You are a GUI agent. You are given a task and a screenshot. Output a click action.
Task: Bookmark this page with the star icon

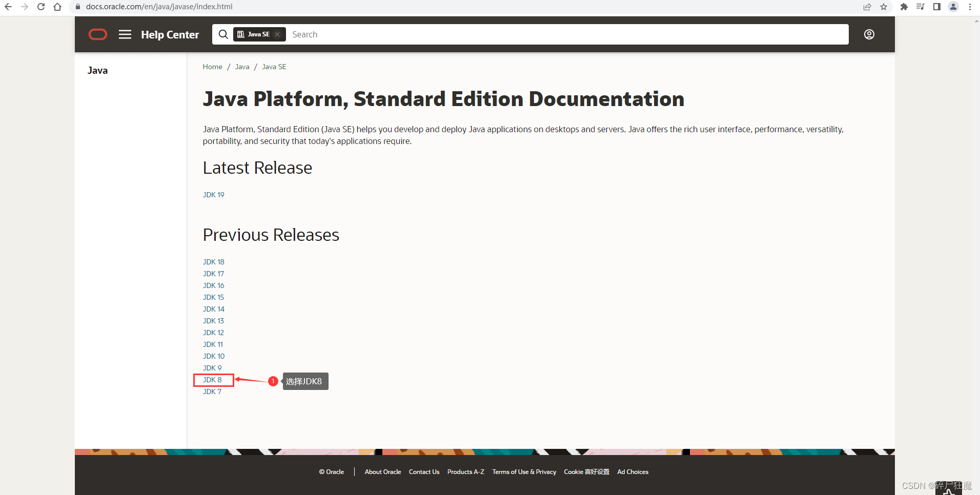(x=884, y=7)
